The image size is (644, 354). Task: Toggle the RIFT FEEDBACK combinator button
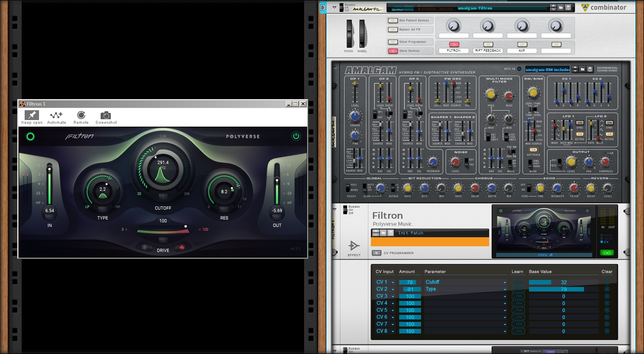point(488,44)
